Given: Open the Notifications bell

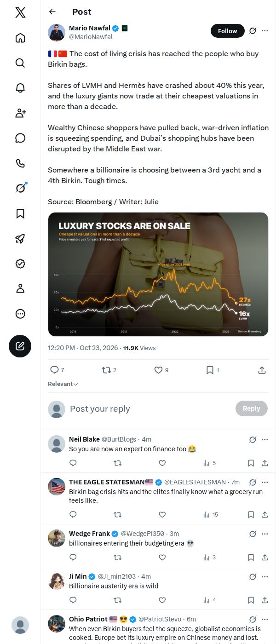Looking at the screenshot, I should [20, 88].
